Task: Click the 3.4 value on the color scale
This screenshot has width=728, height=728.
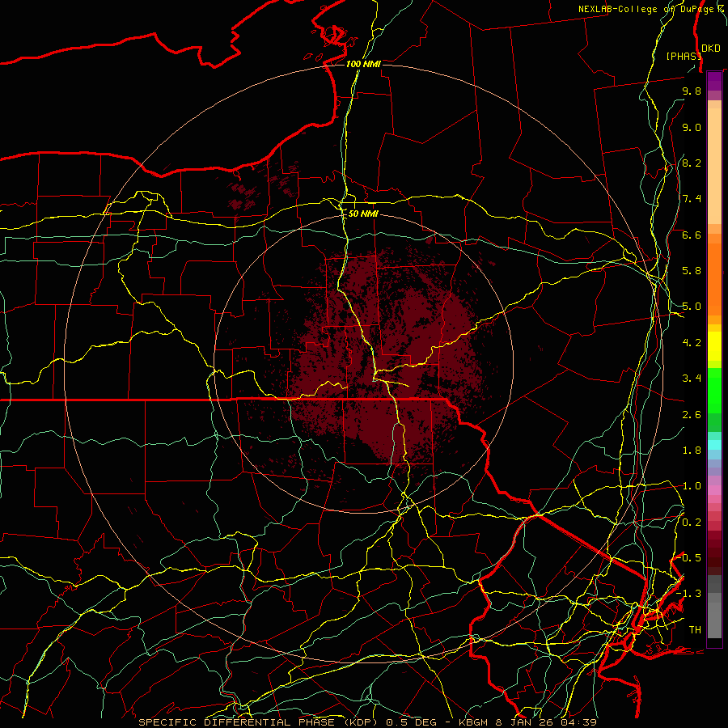Action: [692, 379]
